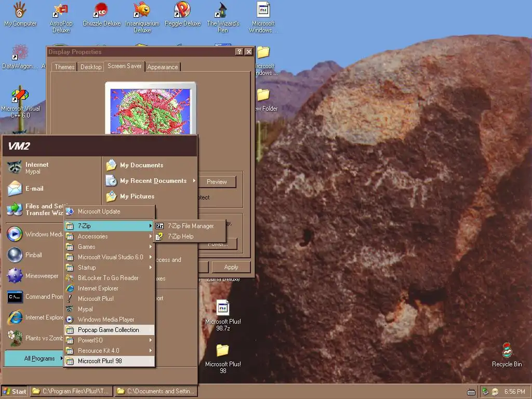Open Internet Explorer from All Programs list
The width and height of the screenshot is (532, 399).
(109, 288)
